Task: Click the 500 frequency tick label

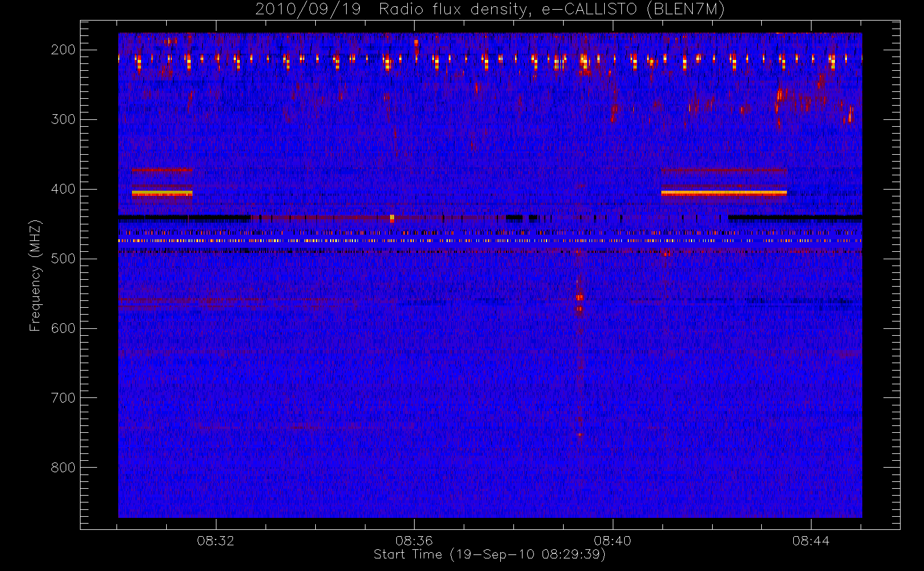Action: tap(63, 259)
